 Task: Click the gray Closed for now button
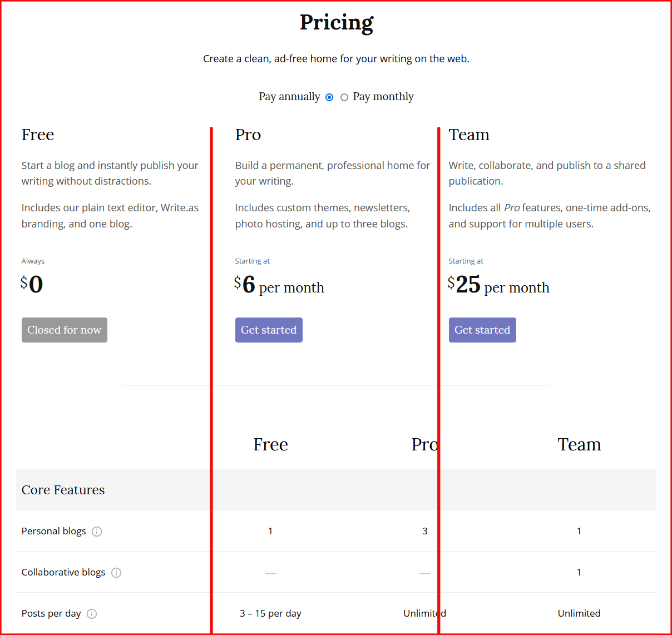coord(65,330)
